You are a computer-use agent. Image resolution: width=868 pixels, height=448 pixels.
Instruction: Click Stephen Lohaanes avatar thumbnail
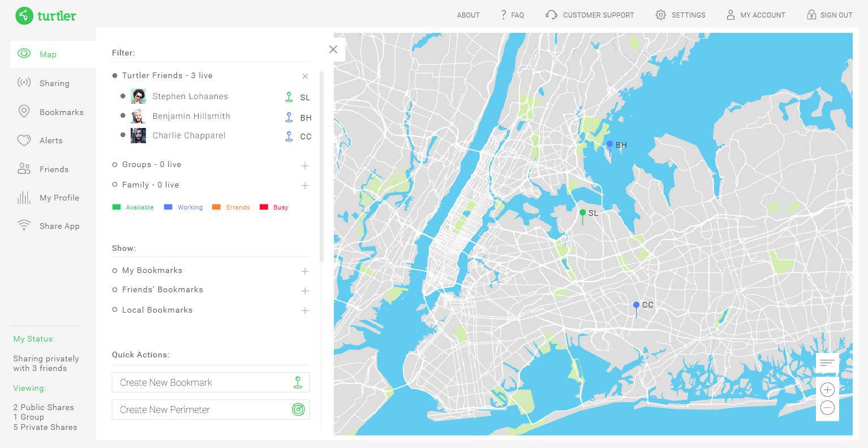point(138,96)
